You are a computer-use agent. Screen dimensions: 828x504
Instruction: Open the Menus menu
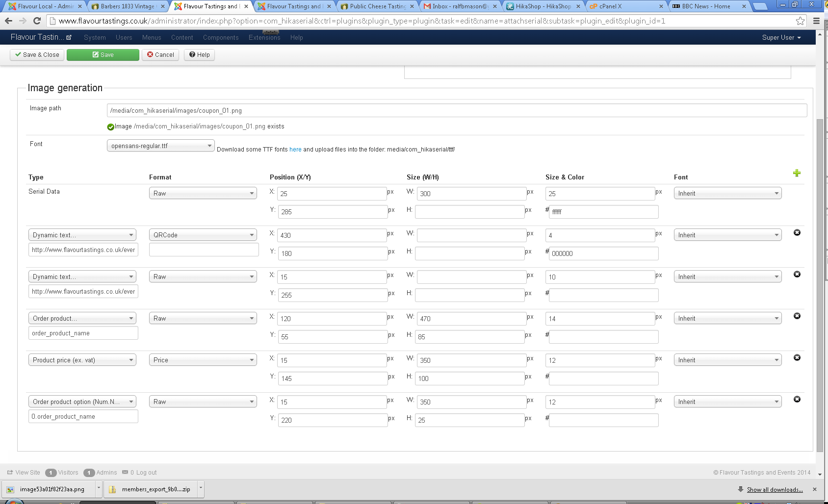[152, 37]
